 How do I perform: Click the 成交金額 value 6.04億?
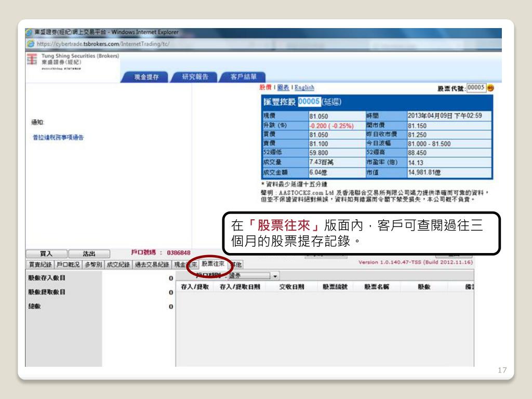(x=318, y=172)
